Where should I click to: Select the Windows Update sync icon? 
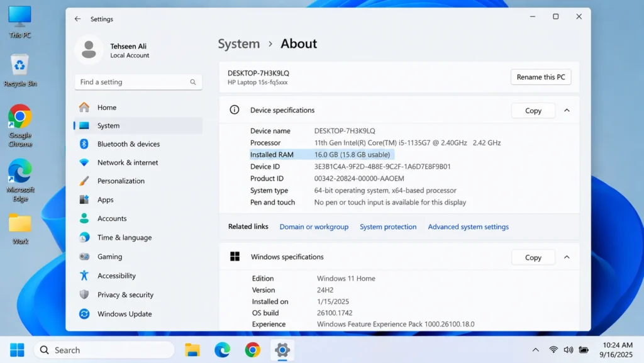point(84,314)
